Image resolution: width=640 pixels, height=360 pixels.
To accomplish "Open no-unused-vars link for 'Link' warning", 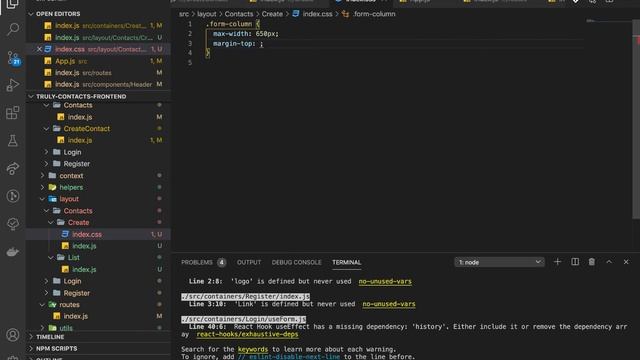I will pos(389,304).
